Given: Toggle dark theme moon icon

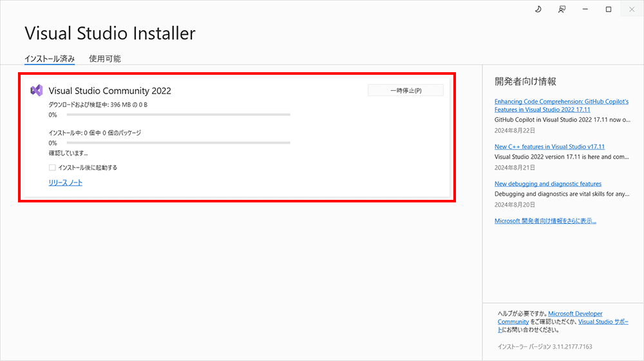Looking at the screenshot, I should point(538,9).
